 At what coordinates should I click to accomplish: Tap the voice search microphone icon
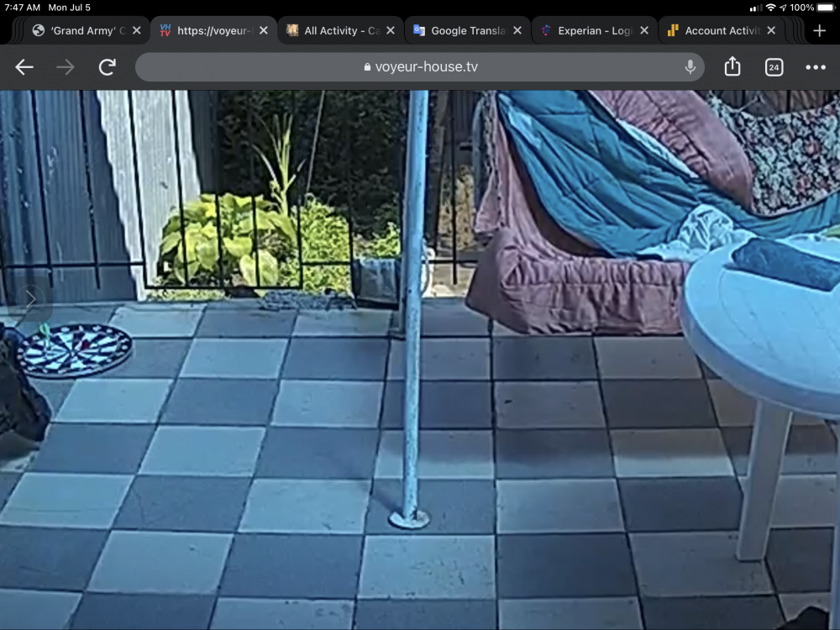690,67
